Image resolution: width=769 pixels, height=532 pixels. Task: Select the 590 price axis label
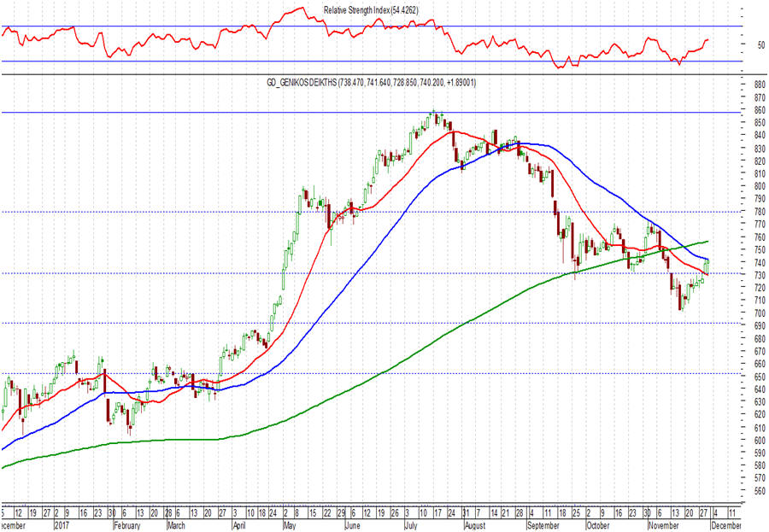760,453
